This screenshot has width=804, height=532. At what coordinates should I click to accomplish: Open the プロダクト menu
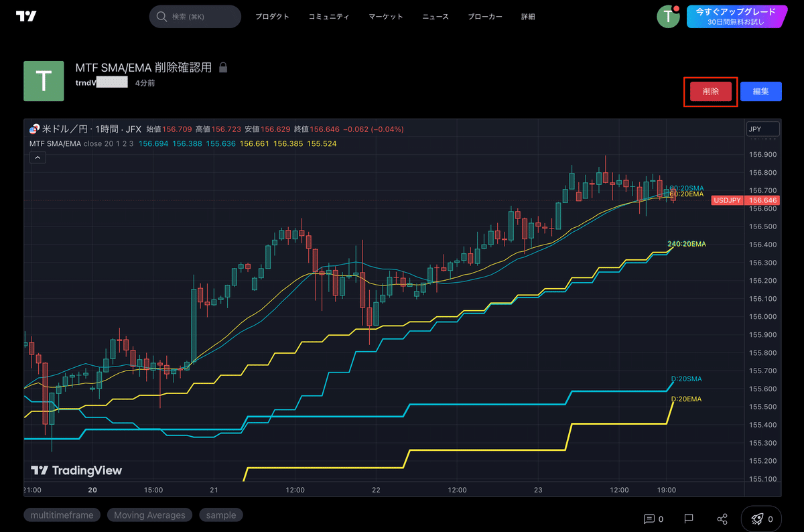click(x=272, y=17)
